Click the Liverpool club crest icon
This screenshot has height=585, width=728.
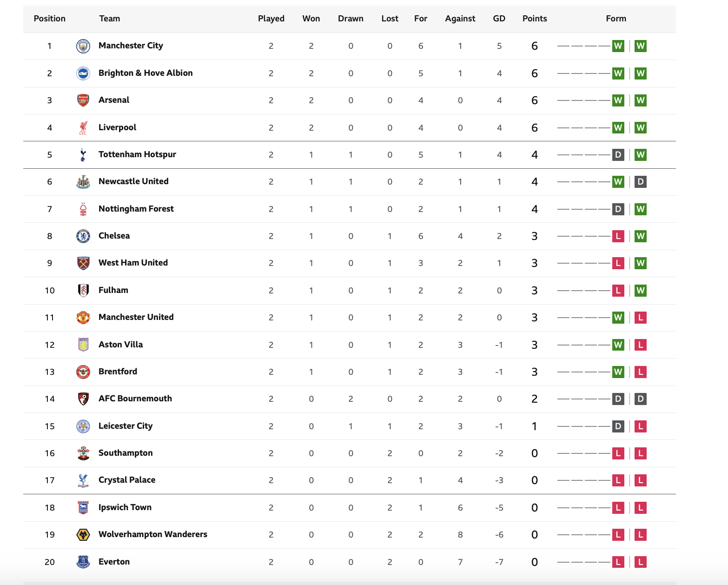[x=83, y=128]
